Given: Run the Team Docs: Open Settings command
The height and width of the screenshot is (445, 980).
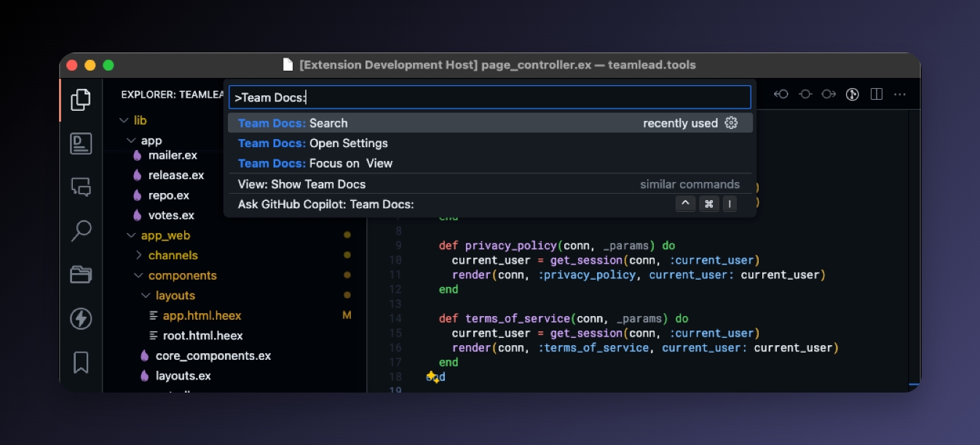Looking at the screenshot, I should (490, 143).
